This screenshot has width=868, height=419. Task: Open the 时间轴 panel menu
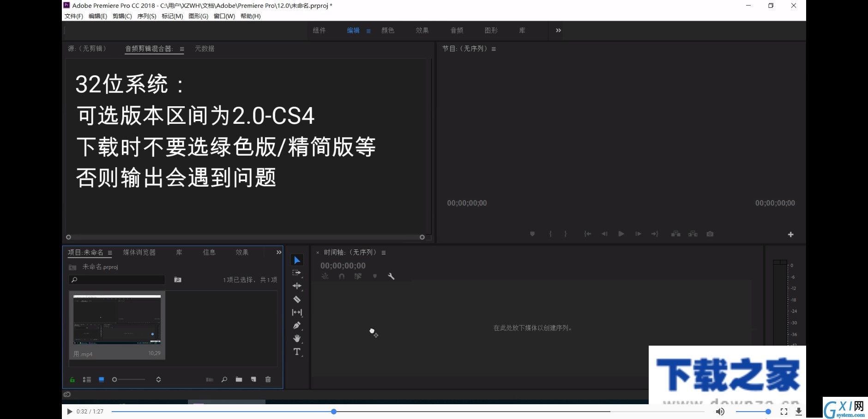pos(384,253)
